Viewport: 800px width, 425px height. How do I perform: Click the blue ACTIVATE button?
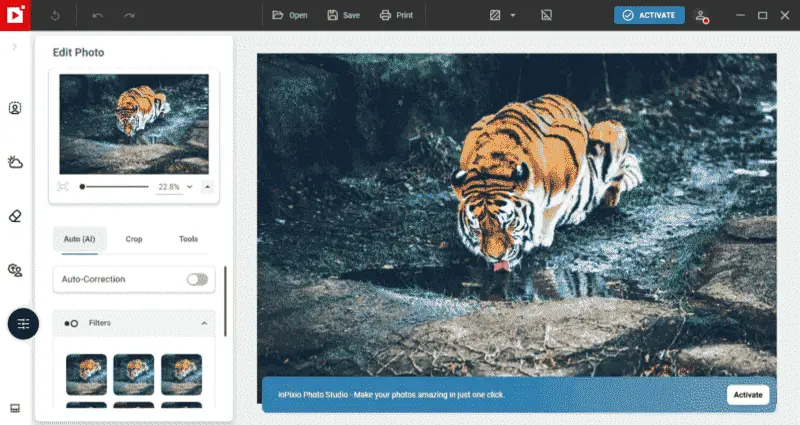[x=649, y=15]
